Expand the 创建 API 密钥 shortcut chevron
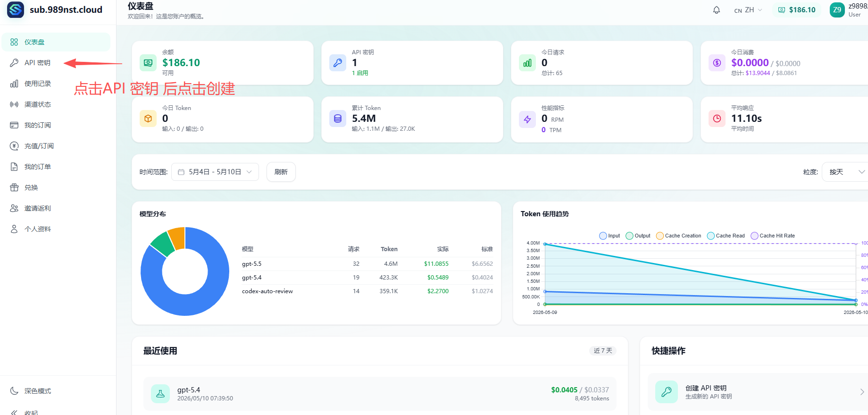Screen dimensions: 868x415 [862, 392]
